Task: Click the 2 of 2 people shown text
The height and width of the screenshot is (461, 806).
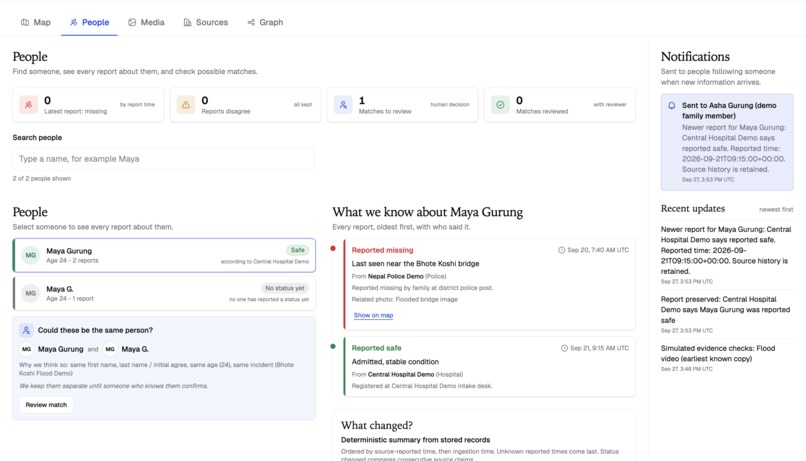Action: 42,178
